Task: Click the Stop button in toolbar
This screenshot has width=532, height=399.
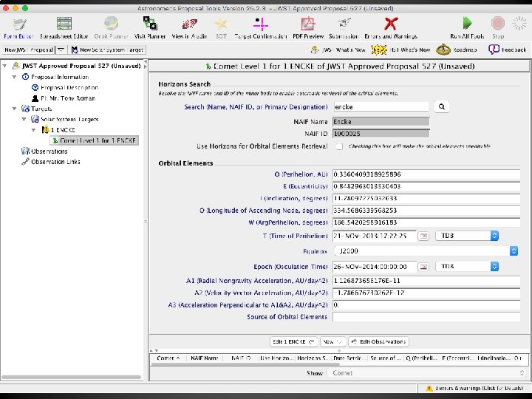Action: 498,28
